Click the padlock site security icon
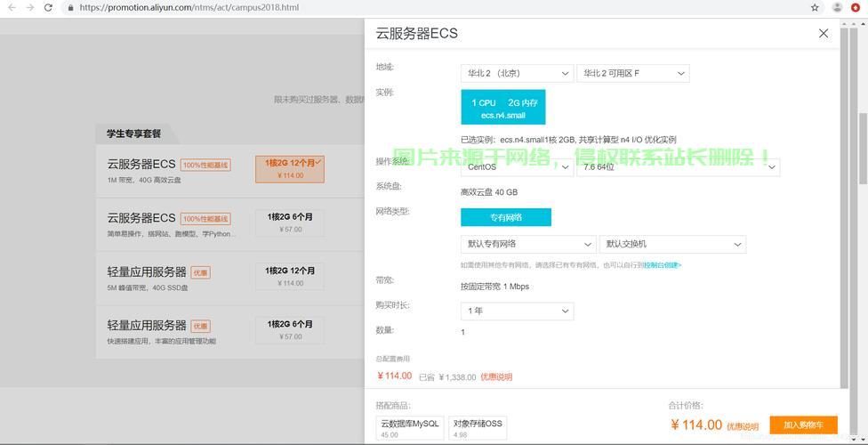This screenshot has height=445, width=868. coord(70,8)
